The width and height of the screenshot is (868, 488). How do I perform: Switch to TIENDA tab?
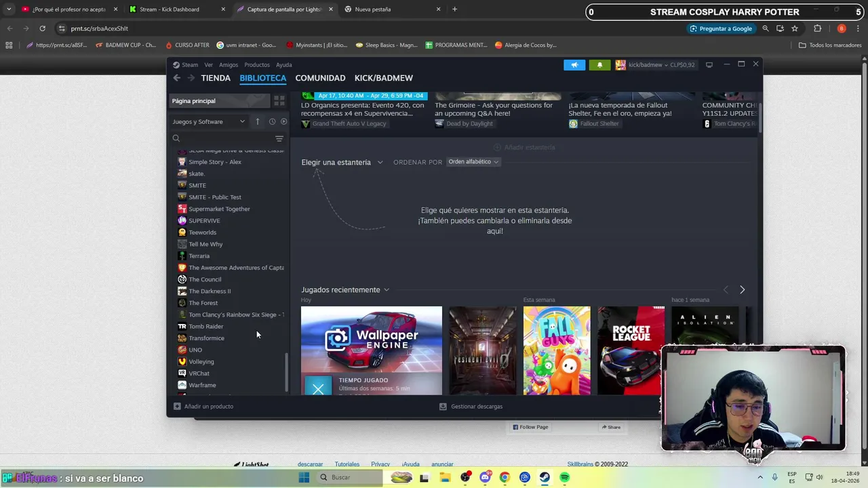click(216, 78)
